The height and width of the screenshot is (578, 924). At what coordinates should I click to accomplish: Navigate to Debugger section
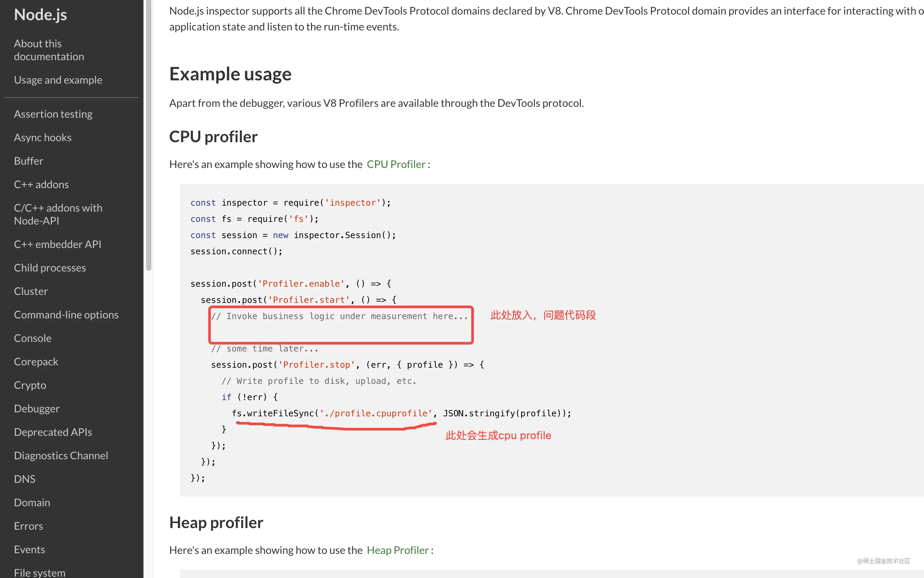[x=37, y=407]
